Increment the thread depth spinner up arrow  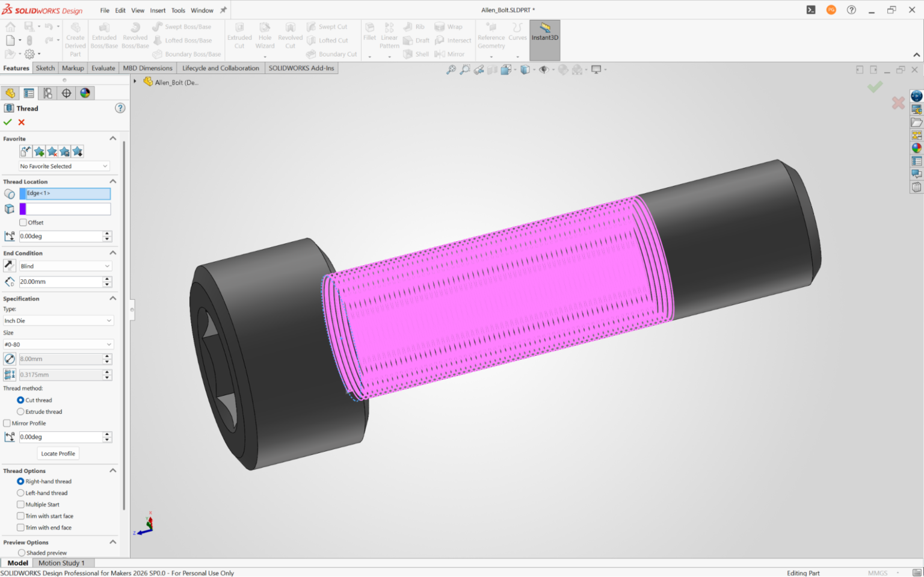tap(107, 279)
